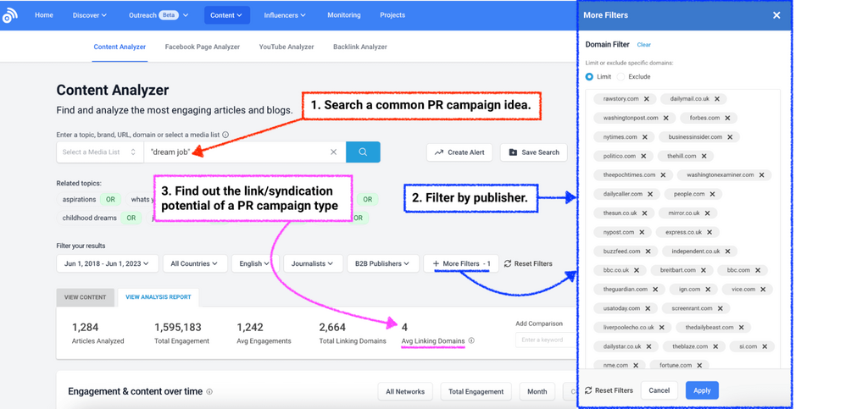Screen dimensions: 868x409
Task: Open the View Content tab
Action: coord(85,297)
